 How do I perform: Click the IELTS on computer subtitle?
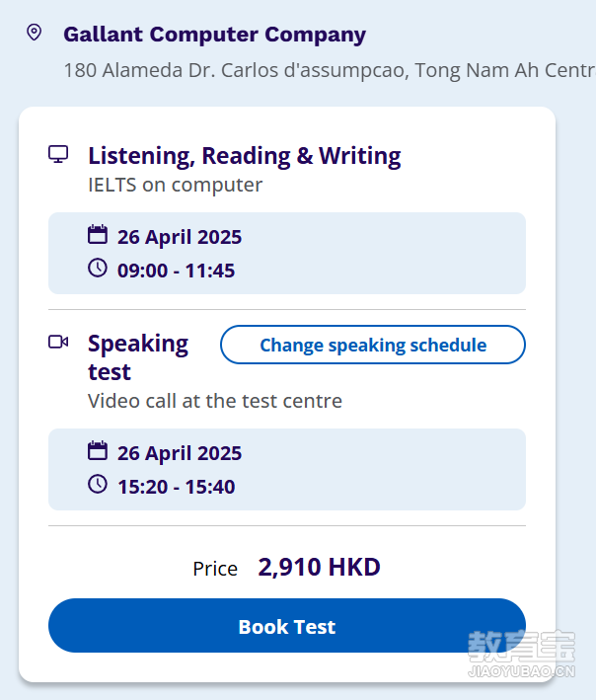pyautogui.click(x=176, y=185)
